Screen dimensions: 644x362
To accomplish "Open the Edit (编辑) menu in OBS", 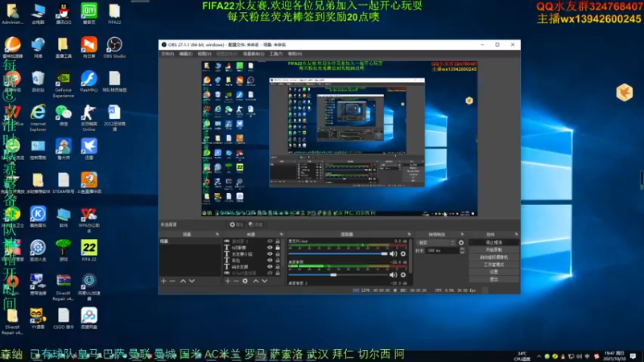I will pos(186,54).
